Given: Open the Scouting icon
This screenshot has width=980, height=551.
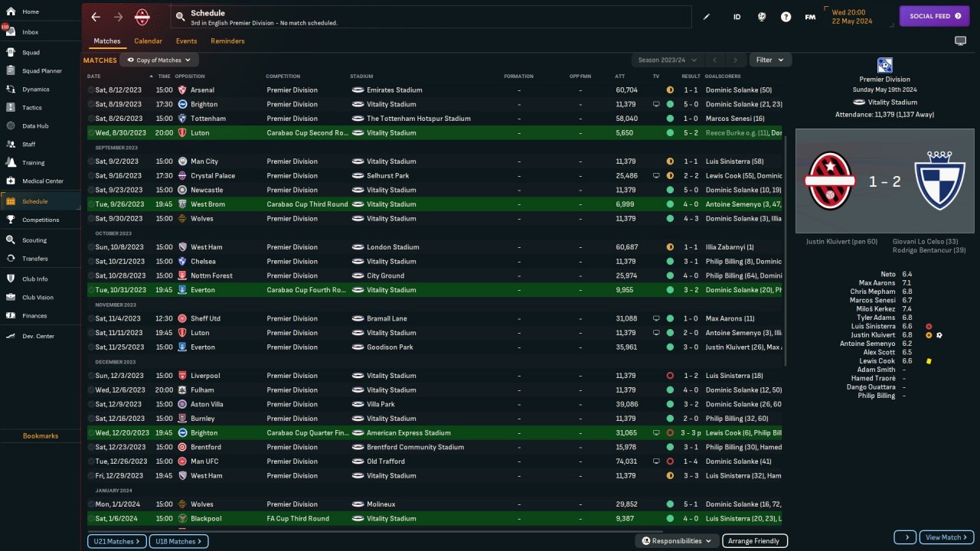Looking at the screenshot, I should [x=11, y=240].
